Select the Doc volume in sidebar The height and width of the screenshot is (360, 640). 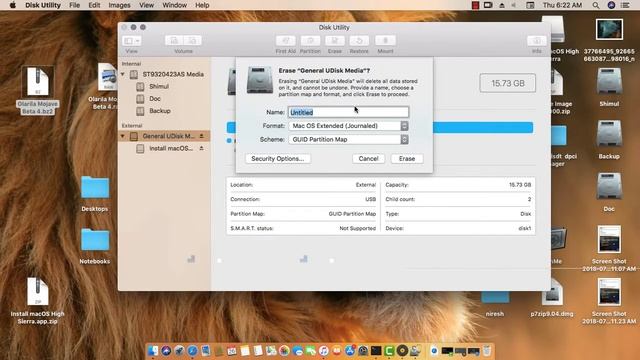[155, 99]
